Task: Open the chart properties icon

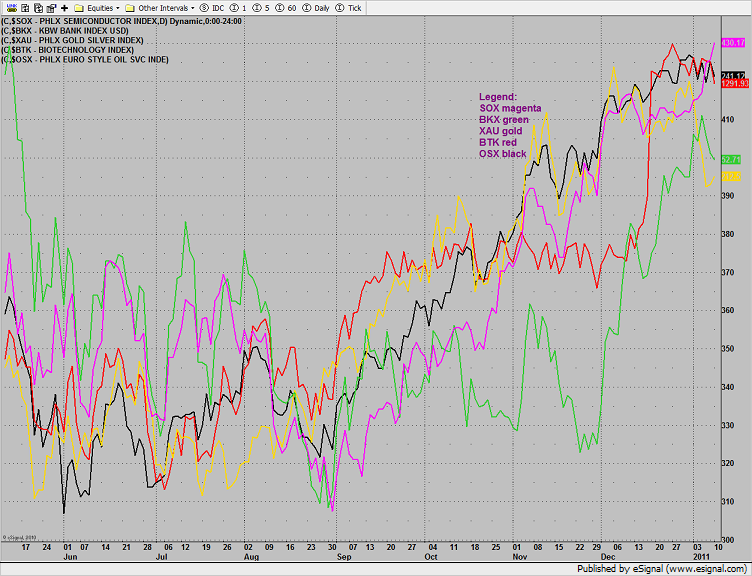Action: [x=51, y=8]
